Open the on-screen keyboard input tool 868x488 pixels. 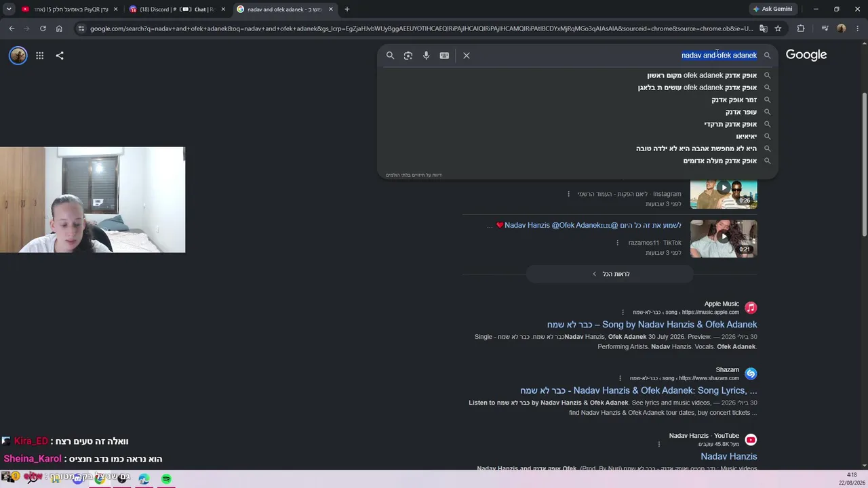(x=444, y=56)
